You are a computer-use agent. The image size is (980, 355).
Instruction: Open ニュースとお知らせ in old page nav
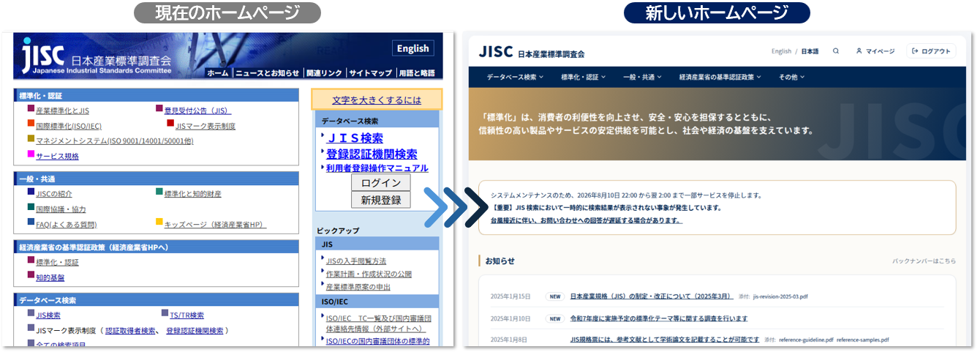267,72
